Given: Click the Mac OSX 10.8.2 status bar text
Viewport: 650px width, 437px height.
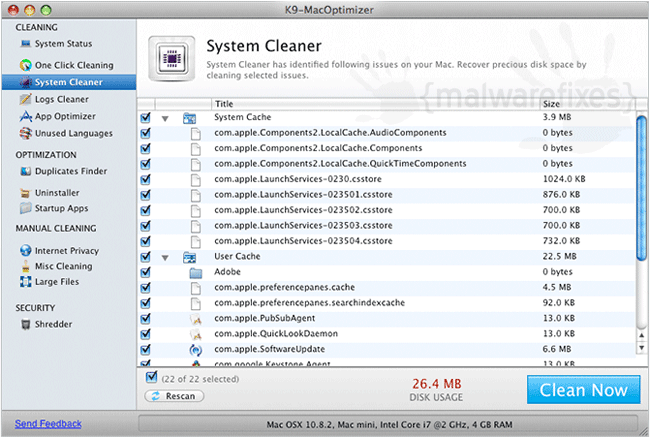Looking at the screenshot, I should [x=389, y=425].
